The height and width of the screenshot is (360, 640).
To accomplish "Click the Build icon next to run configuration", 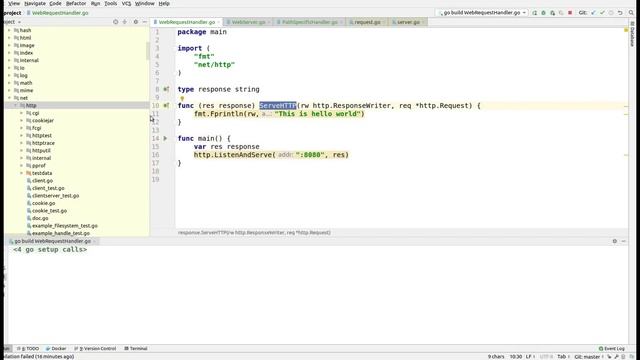I will (534, 13).
